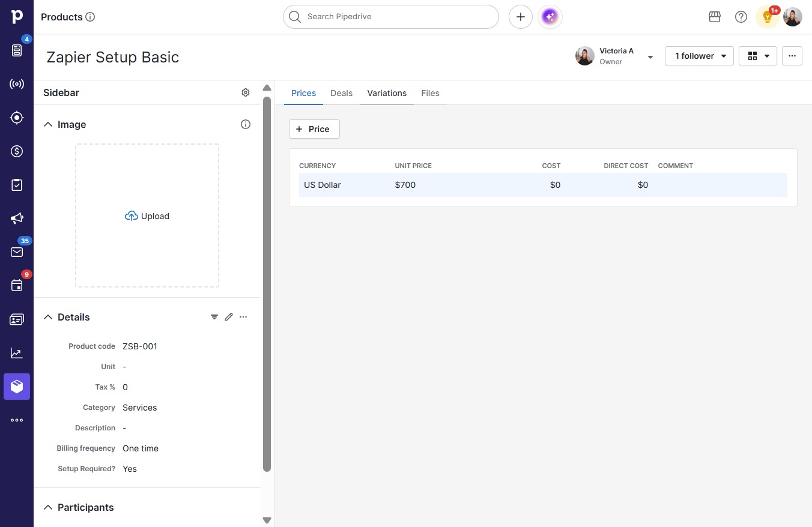Switch to the Deals tab
The image size is (812, 527).
[341, 93]
